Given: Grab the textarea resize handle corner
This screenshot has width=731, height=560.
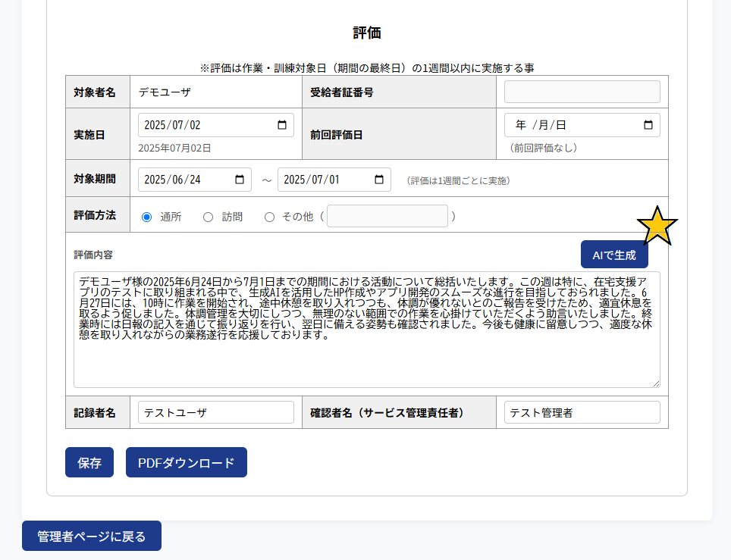Looking at the screenshot, I should point(656,383).
